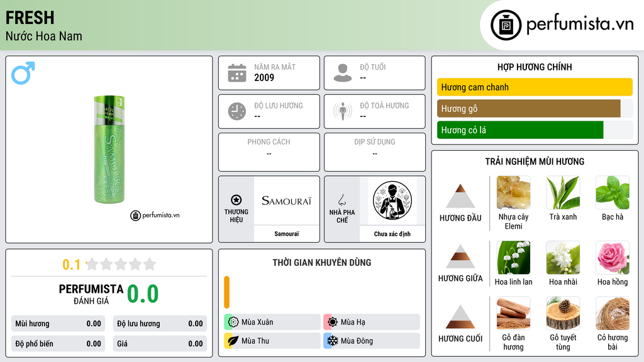Select the Nhựa cây Elemi note image
644x362 pixels.
(x=513, y=192)
